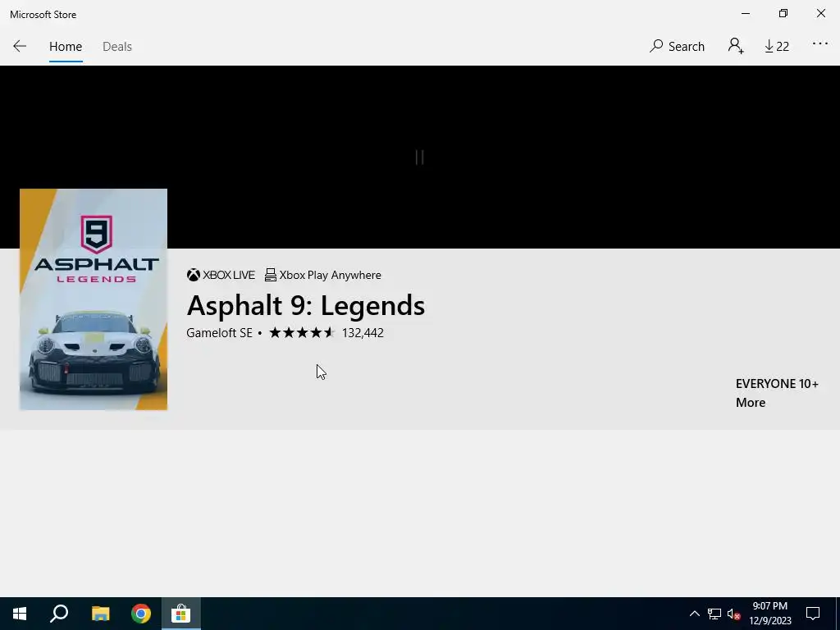Click the Asphalt 9 Legends cover thumbnail
Image resolution: width=840 pixels, height=630 pixels.
(94, 299)
